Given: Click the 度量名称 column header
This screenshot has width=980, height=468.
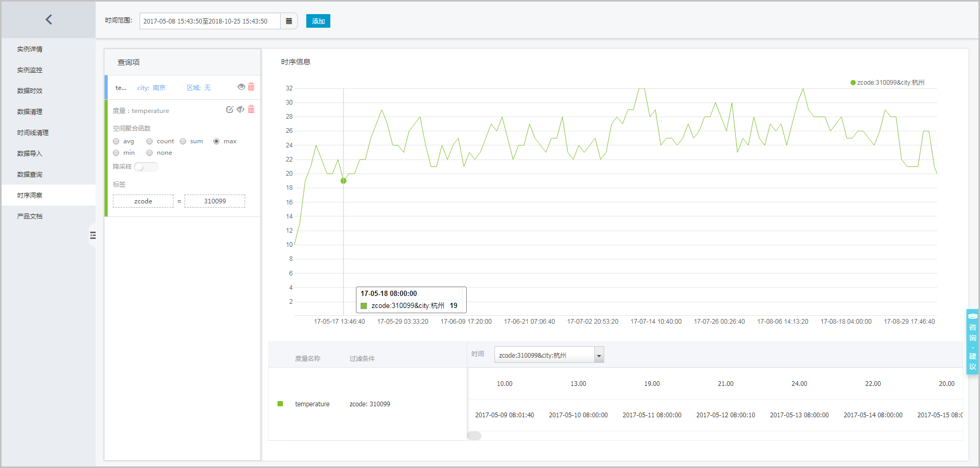Looking at the screenshot, I should 308,359.
